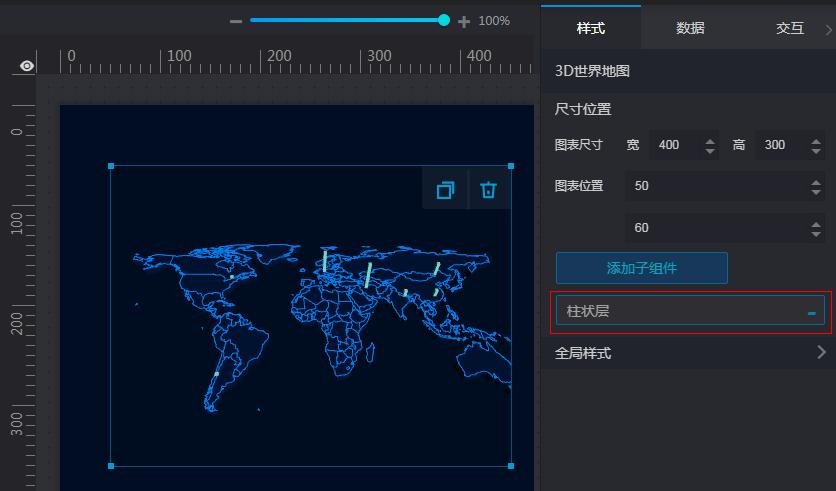Switch to the 数据 tab
This screenshot has width=836, height=491.
[690, 28]
